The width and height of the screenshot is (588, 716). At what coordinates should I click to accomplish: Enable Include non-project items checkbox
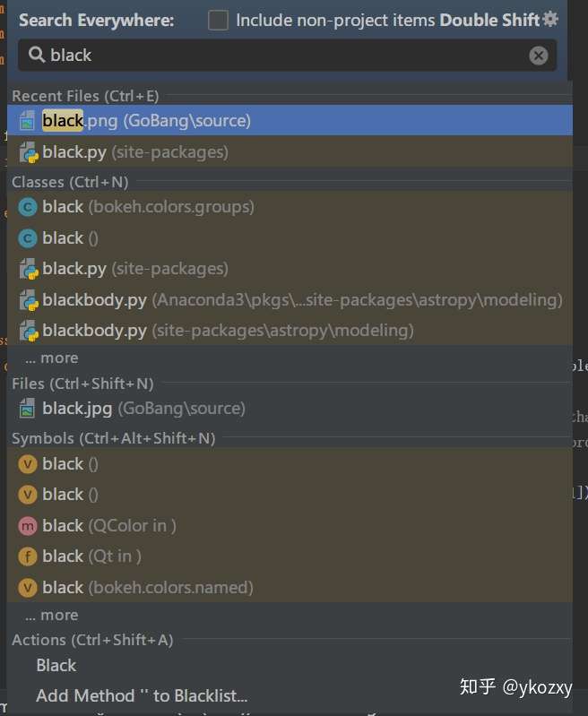[218, 21]
